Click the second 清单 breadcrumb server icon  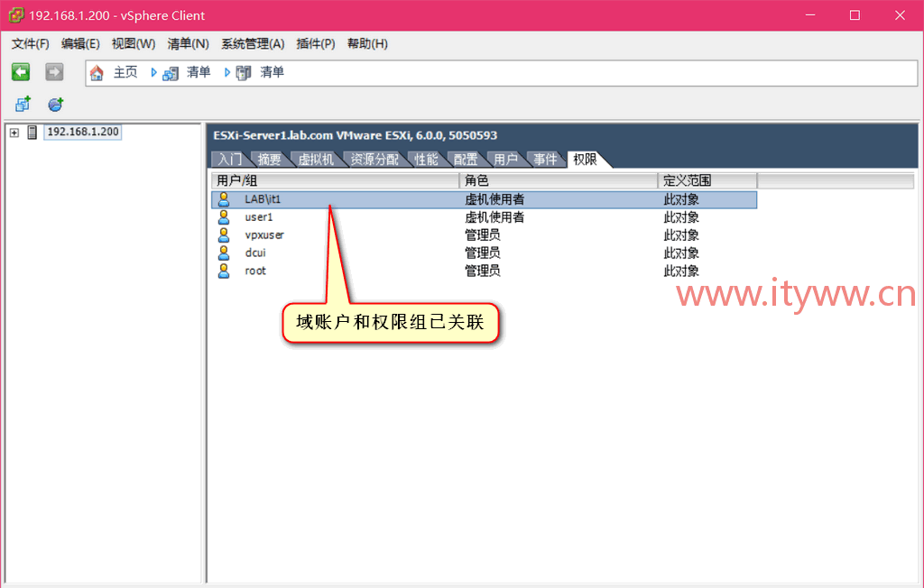pos(244,73)
